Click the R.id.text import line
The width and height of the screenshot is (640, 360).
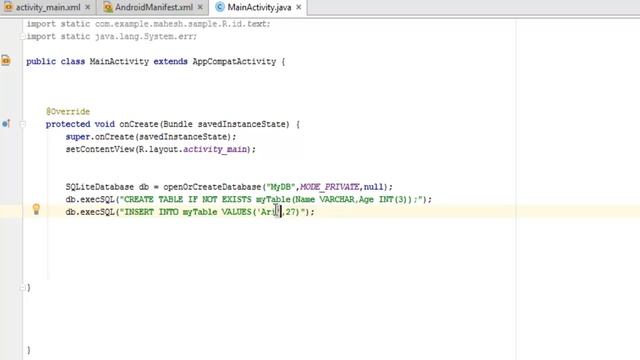(x=149, y=24)
